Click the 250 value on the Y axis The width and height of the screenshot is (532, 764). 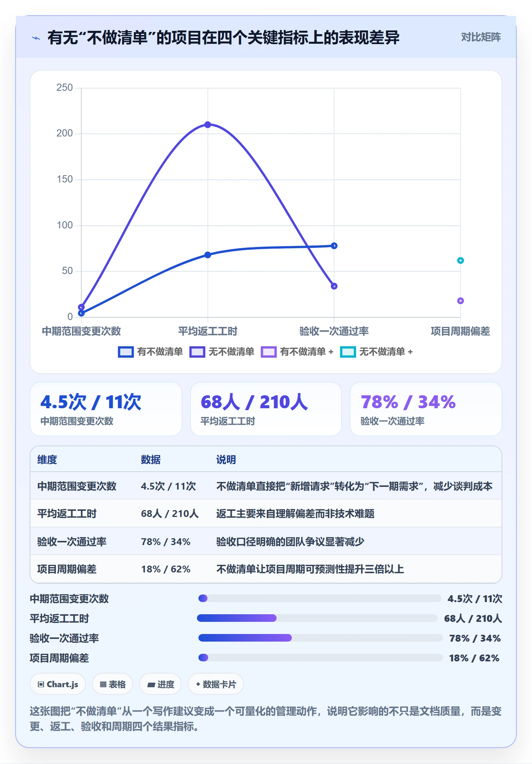point(65,87)
